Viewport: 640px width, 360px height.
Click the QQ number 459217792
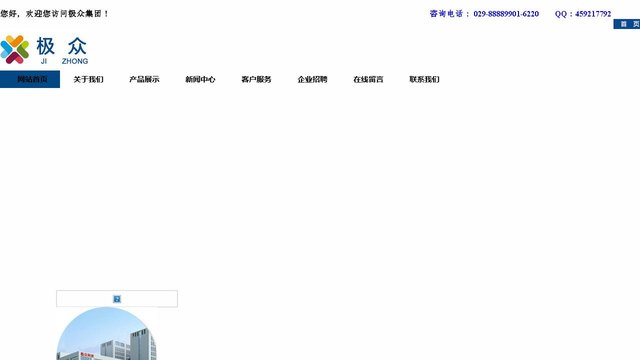pos(593,14)
